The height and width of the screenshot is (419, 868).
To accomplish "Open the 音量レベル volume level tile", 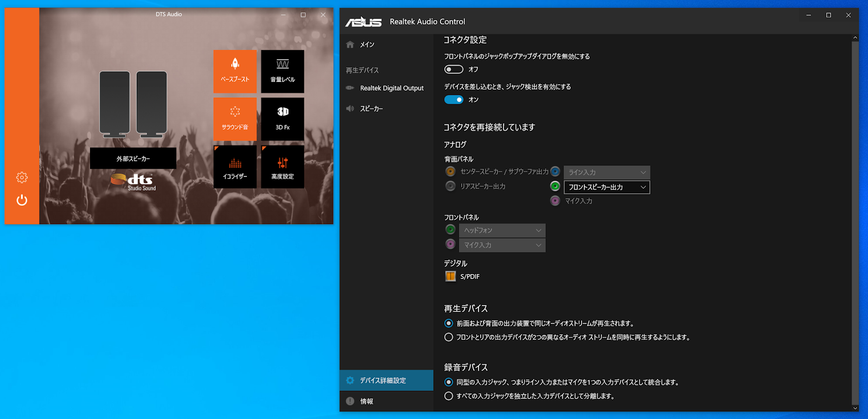I will (x=283, y=71).
